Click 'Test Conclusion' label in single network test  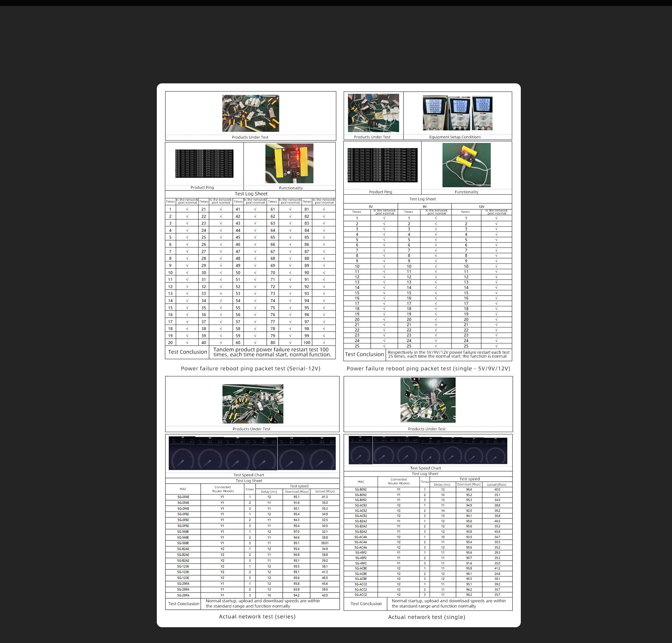coord(366,604)
